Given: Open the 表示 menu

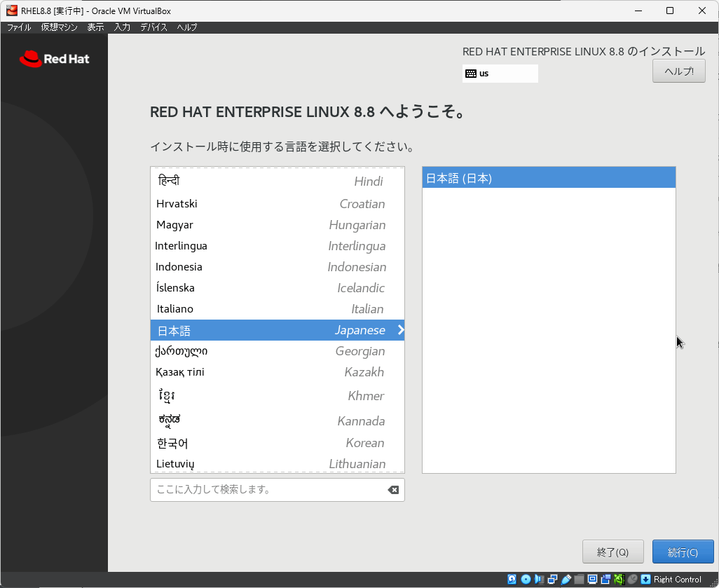Looking at the screenshot, I should [x=95, y=27].
